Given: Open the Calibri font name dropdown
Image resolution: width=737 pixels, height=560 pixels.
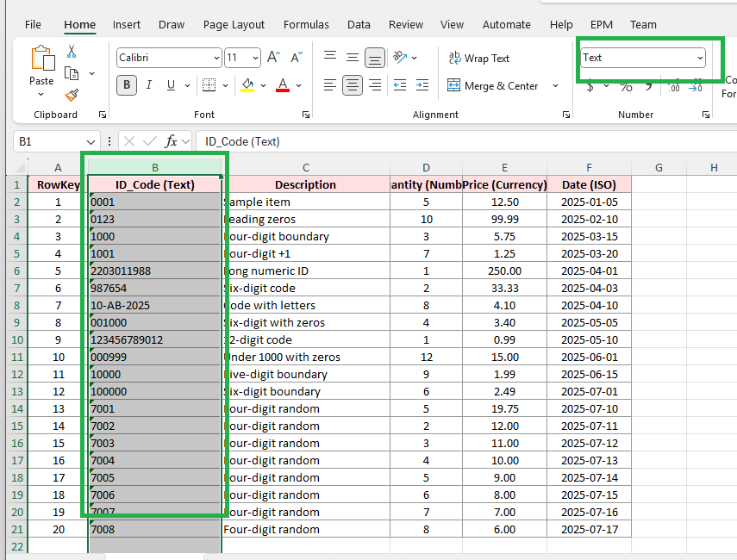Looking at the screenshot, I should tap(215, 58).
